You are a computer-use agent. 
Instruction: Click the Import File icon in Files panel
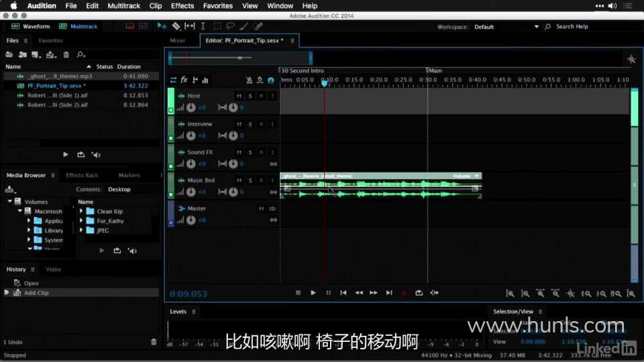coord(23,54)
